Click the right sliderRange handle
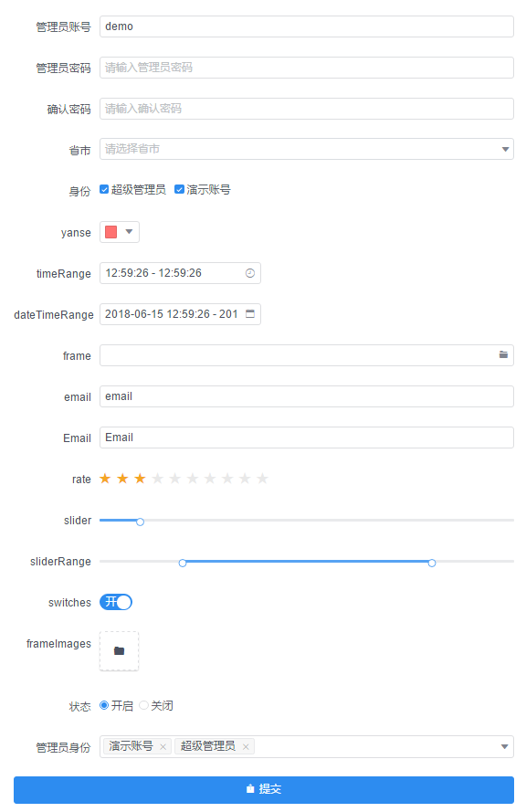This screenshot has height=812, width=526. pos(432,563)
